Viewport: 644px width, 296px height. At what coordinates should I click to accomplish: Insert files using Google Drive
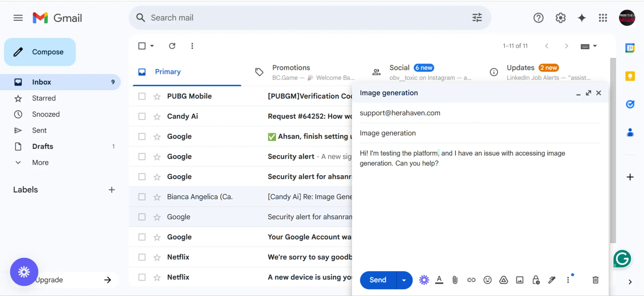click(x=503, y=280)
